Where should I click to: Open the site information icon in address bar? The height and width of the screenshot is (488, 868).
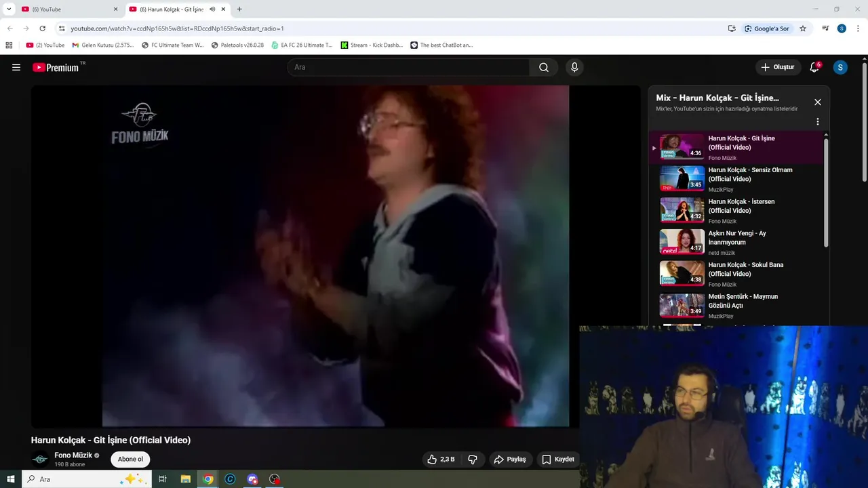tap(62, 28)
